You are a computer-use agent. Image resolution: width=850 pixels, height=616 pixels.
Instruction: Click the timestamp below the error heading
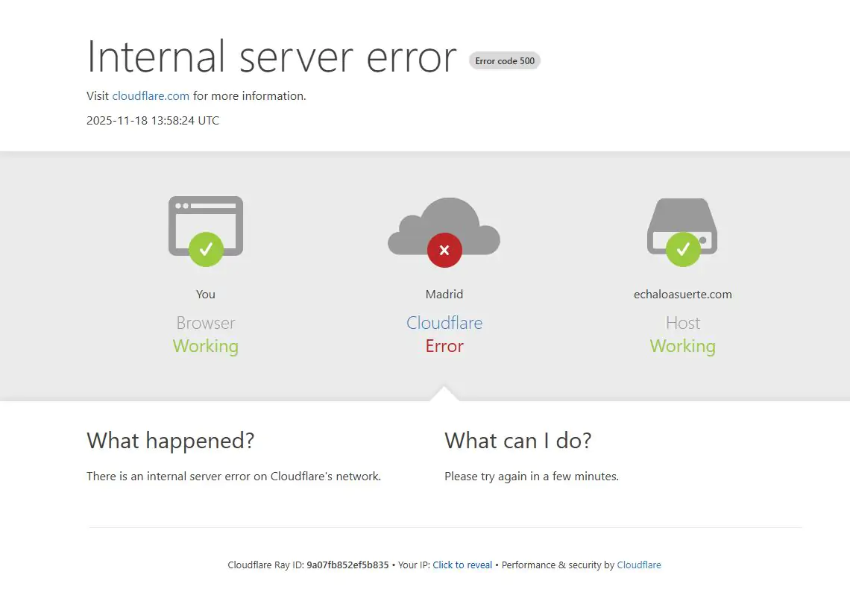(x=153, y=120)
